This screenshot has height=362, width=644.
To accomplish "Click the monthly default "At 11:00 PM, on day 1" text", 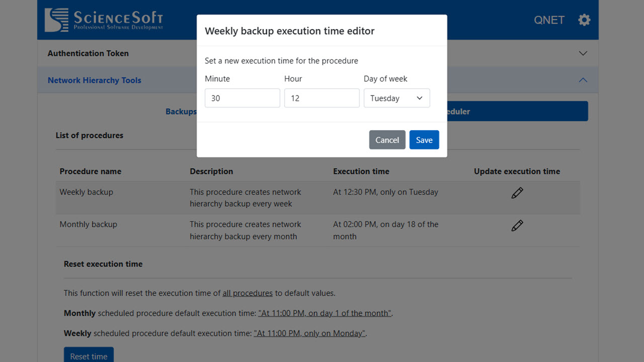I will click(325, 313).
